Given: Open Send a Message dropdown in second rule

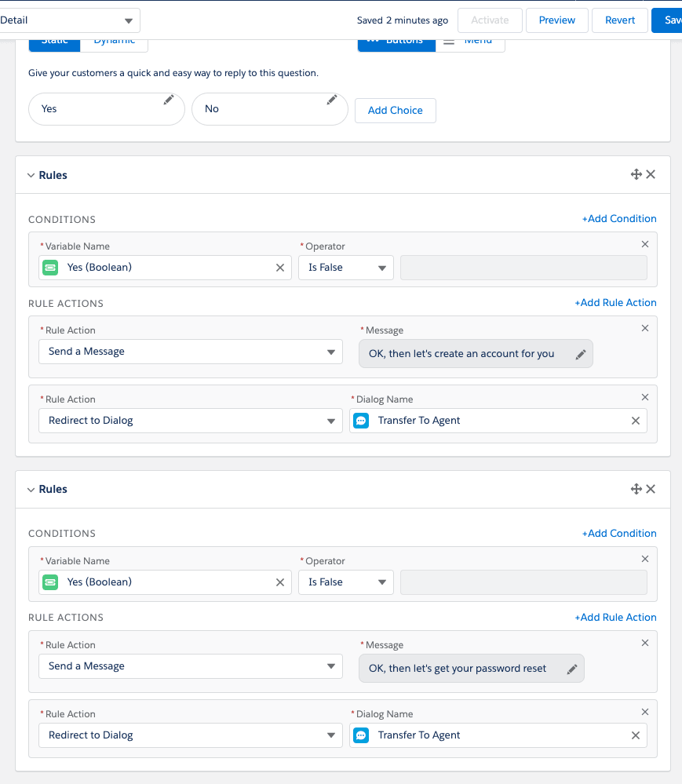Looking at the screenshot, I should pos(191,666).
